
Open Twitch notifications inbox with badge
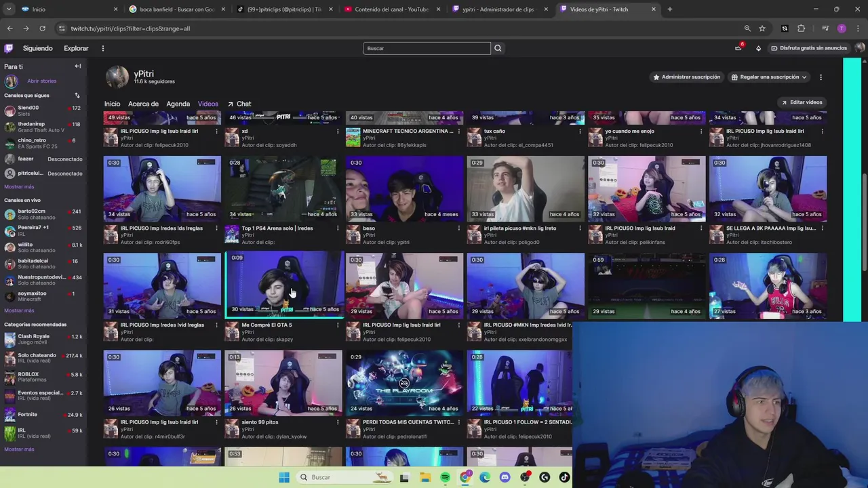[738, 48]
